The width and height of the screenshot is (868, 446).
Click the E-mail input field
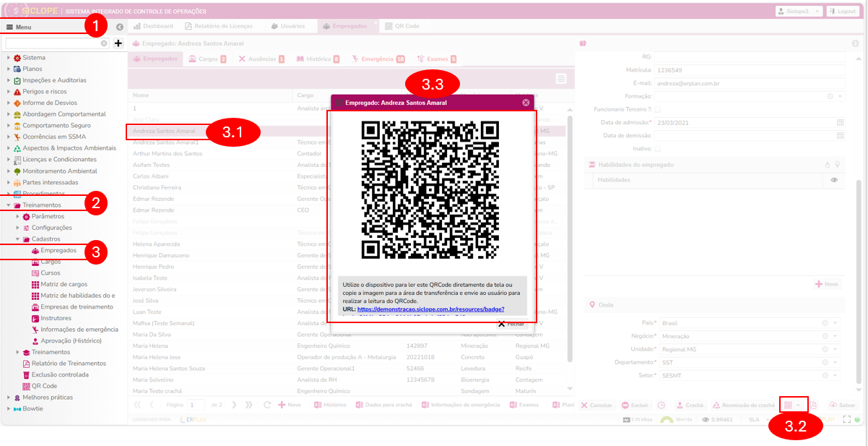coord(750,83)
